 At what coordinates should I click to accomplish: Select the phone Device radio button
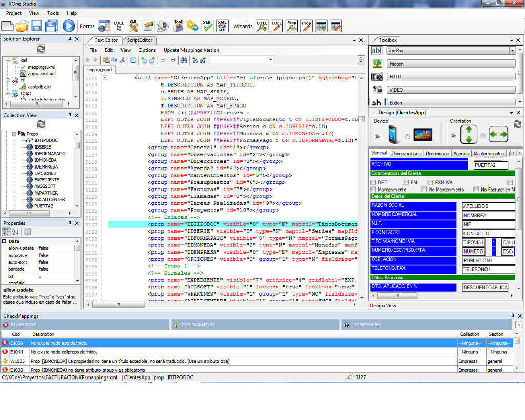(x=377, y=136)
